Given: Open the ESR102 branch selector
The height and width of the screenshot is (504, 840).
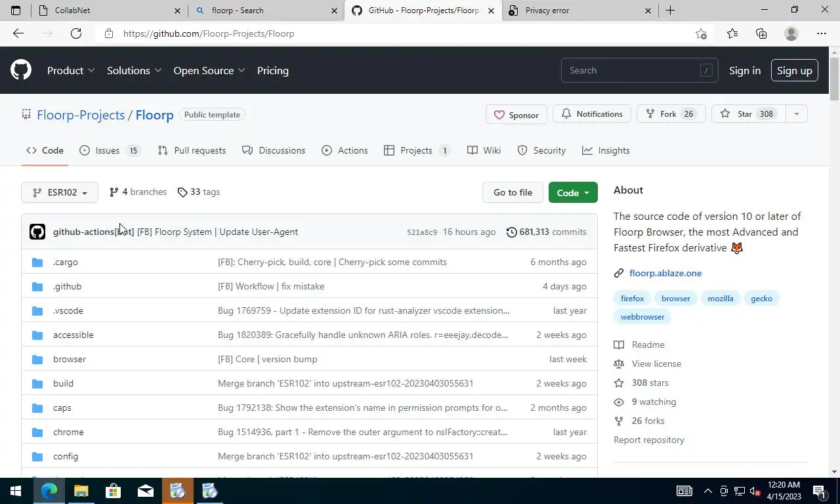Looking at the screenshot, I should click(x=60, y=192).
